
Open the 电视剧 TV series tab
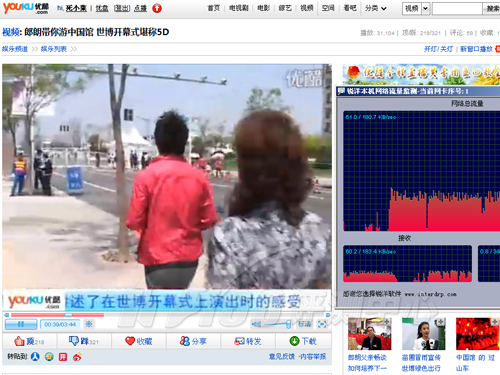[x=239, y=8]
